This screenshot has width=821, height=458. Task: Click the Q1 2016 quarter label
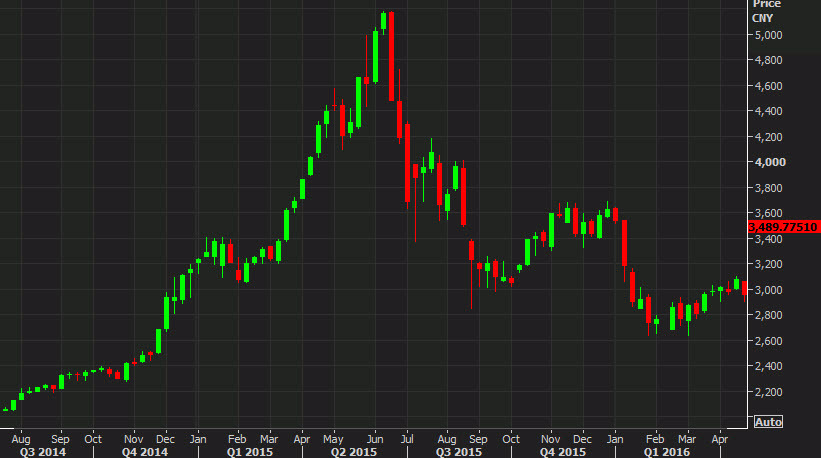(x=667, y=452)
